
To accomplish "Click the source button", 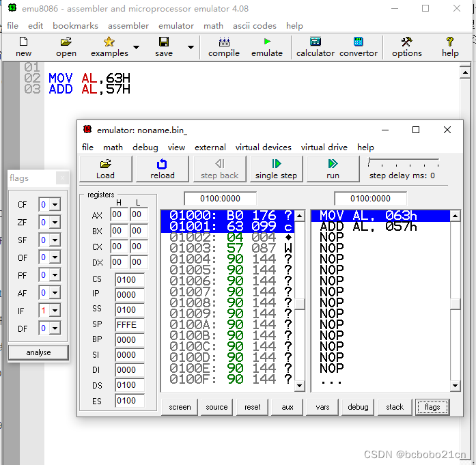I will coord(216,407).
